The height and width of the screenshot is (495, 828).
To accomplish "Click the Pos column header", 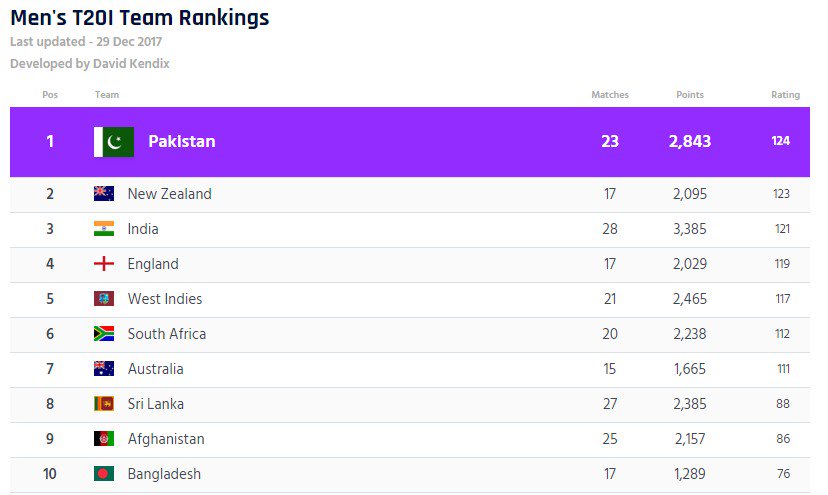I will pos(50,95).
